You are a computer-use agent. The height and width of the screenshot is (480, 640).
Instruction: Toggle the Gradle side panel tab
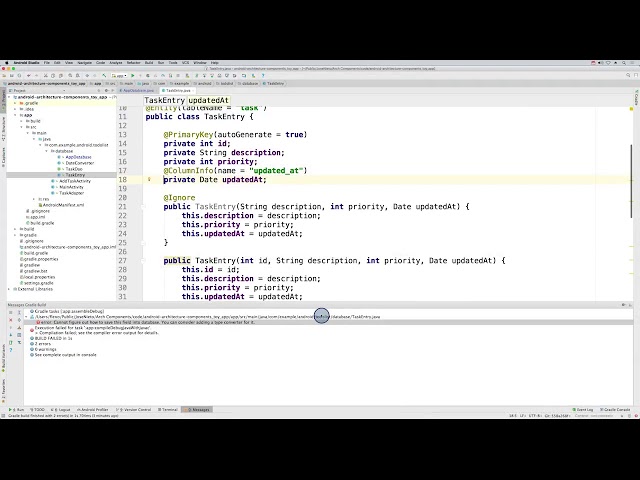(636, 98)
